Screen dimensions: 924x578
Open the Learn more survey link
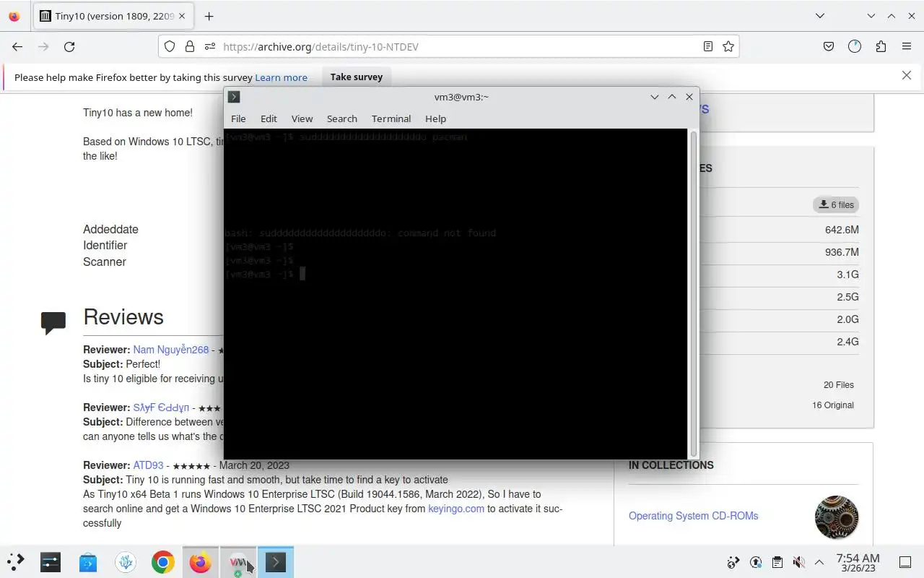[x=281, y=77]
